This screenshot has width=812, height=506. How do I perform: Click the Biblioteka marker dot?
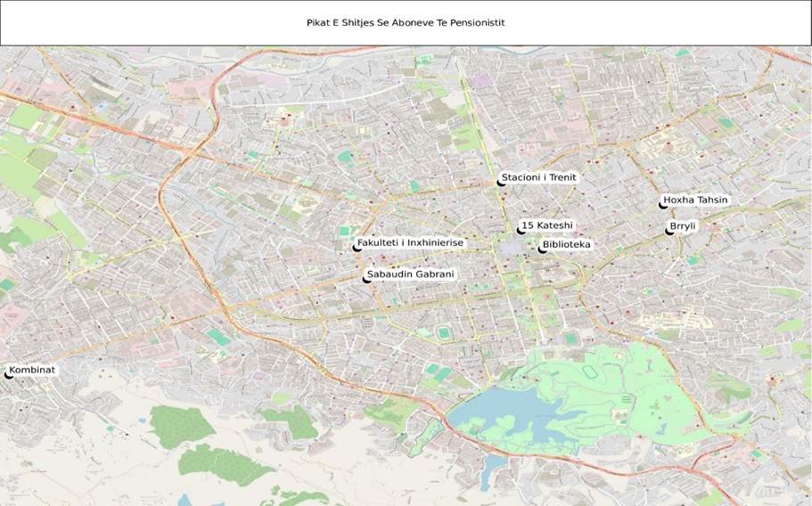pyautogui.click(x=542, y=250)
